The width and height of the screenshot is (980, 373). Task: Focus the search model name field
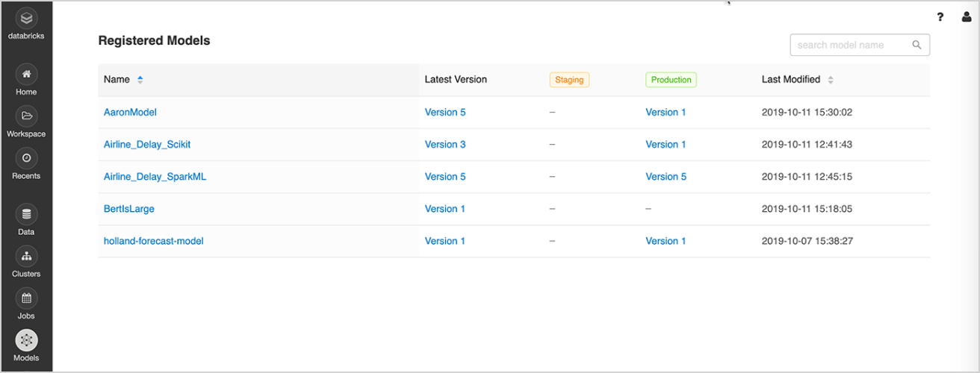[849, 45]
